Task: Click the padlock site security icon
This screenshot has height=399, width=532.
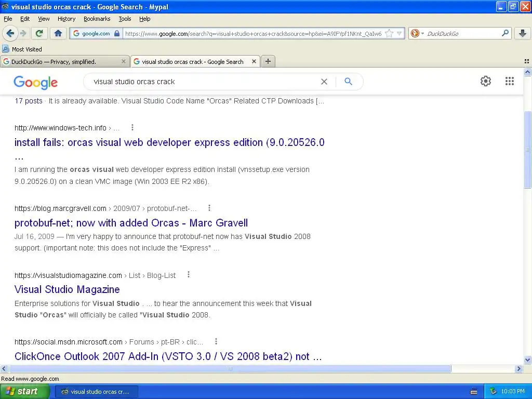Action: point(117,33)
